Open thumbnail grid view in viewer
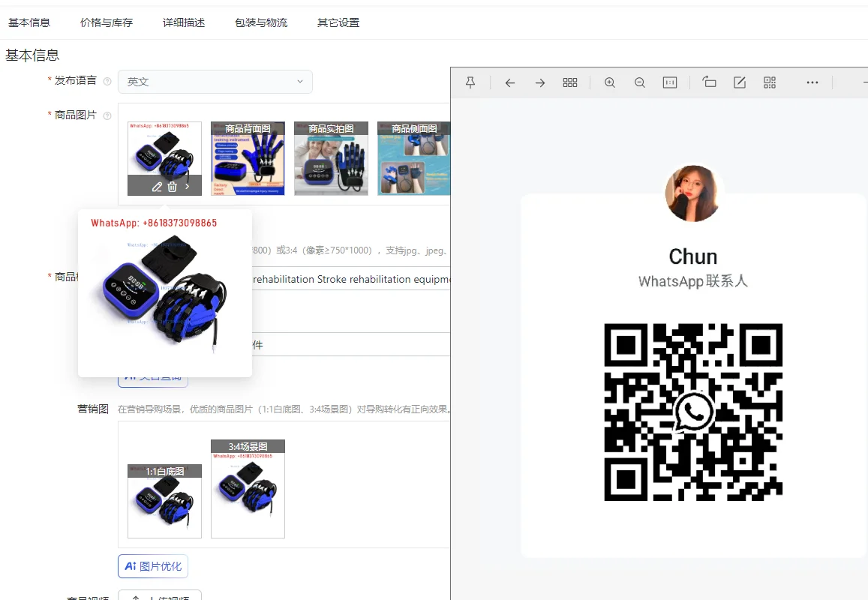This screenshot has height=600, width=868. coord(569,82)
